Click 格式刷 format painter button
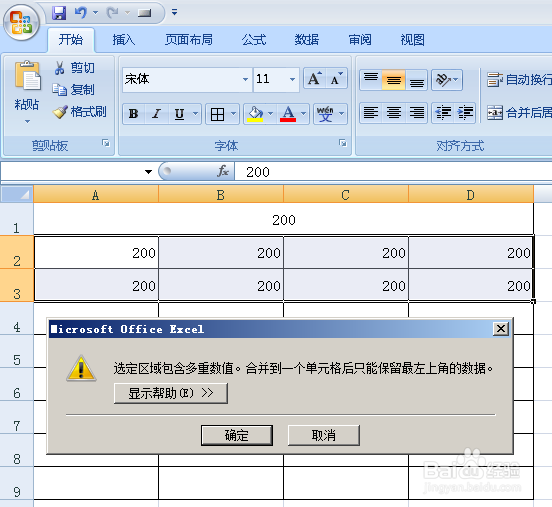The width and height of the screenshot is (552, 507). pyautogui.click(x=80, y=112)
